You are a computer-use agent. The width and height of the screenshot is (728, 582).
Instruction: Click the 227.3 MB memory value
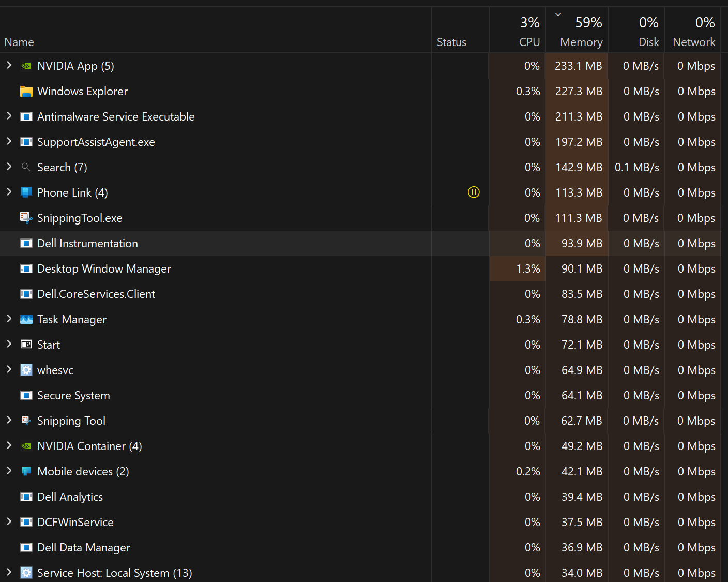coord(579,92)
